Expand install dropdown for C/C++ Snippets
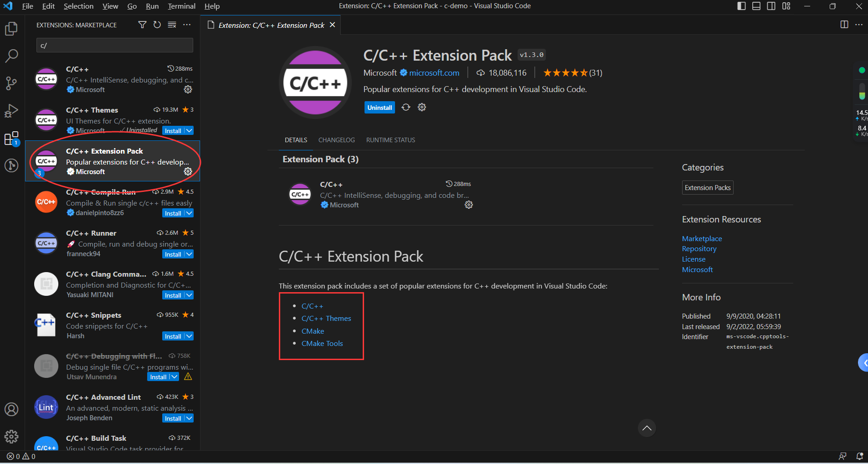The width and height of the screenshot is (868, 464). (x=189, y=336)
